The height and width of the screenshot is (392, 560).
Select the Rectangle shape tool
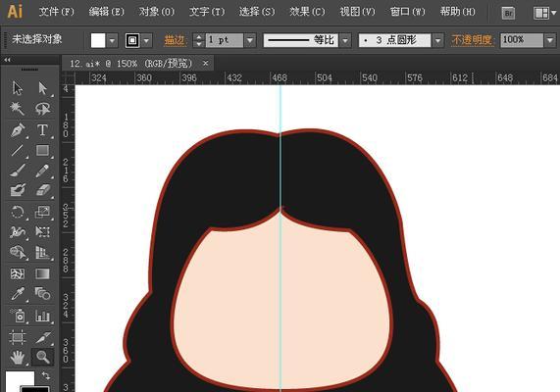click(42, 150)
